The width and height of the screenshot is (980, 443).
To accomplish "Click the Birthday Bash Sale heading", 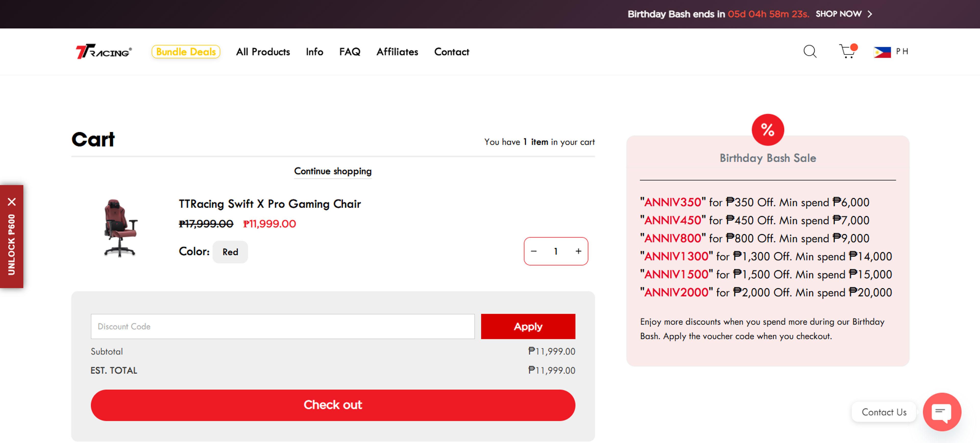I will pyautogui.click(x=767, y=158).
